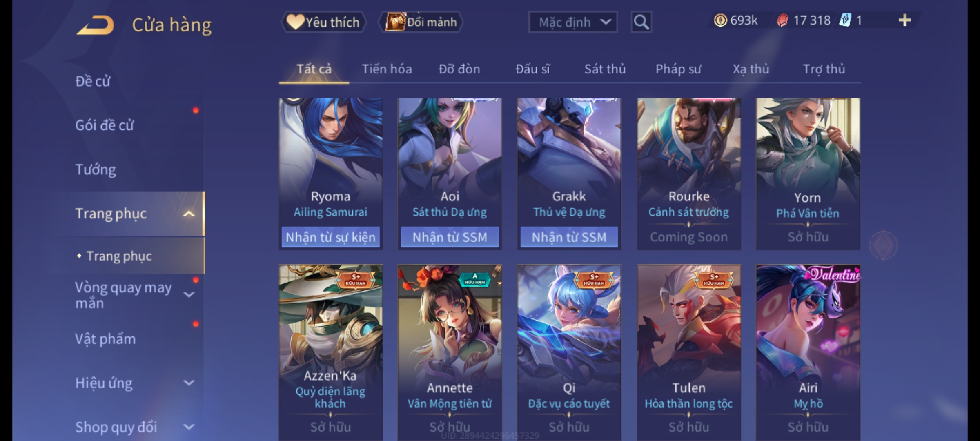Open the Mặc định sorting dropdown
Viewport: 980px width, 441px height.
572,22
